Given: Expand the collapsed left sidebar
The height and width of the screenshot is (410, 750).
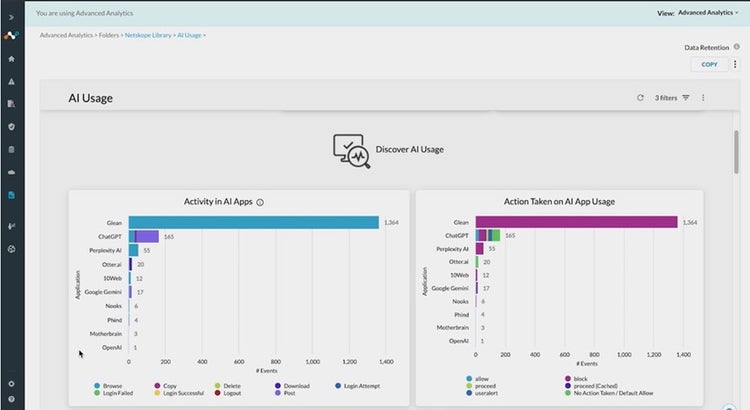Looking at the screenshot, I should click(11, 17).
